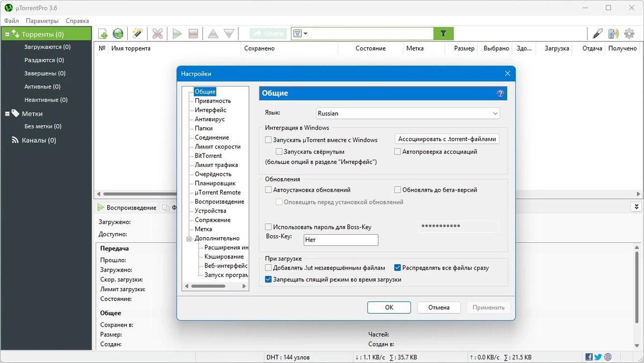Click the Stop Torrent square icon

tap(193, 34)
